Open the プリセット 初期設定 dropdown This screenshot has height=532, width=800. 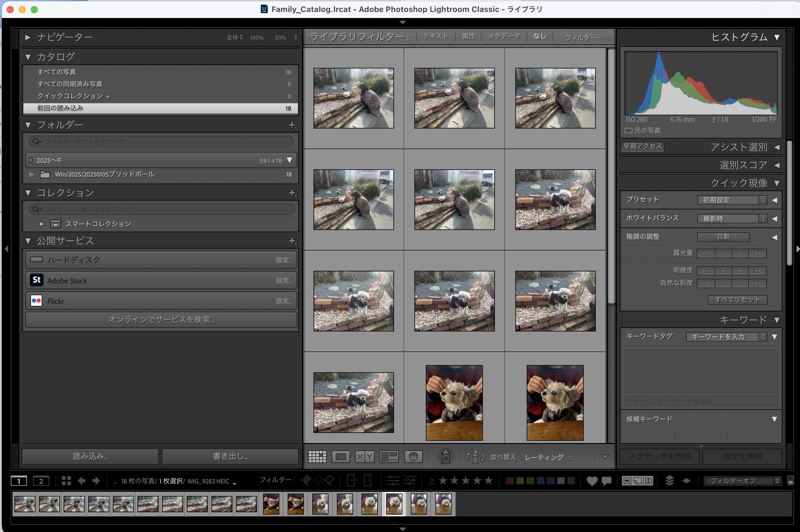(x=732, y=200)
